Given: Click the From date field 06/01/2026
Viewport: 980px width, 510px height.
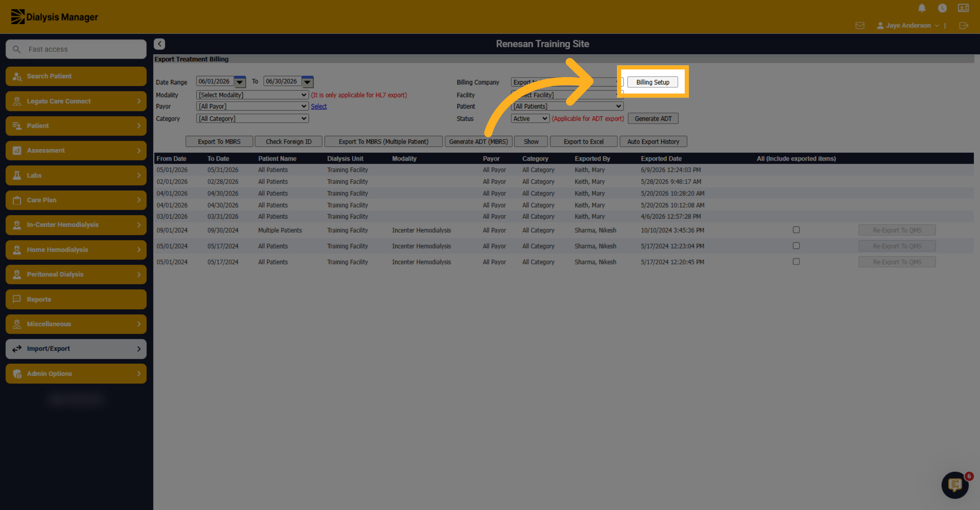Looking at the screenshot, I should 215,82.
